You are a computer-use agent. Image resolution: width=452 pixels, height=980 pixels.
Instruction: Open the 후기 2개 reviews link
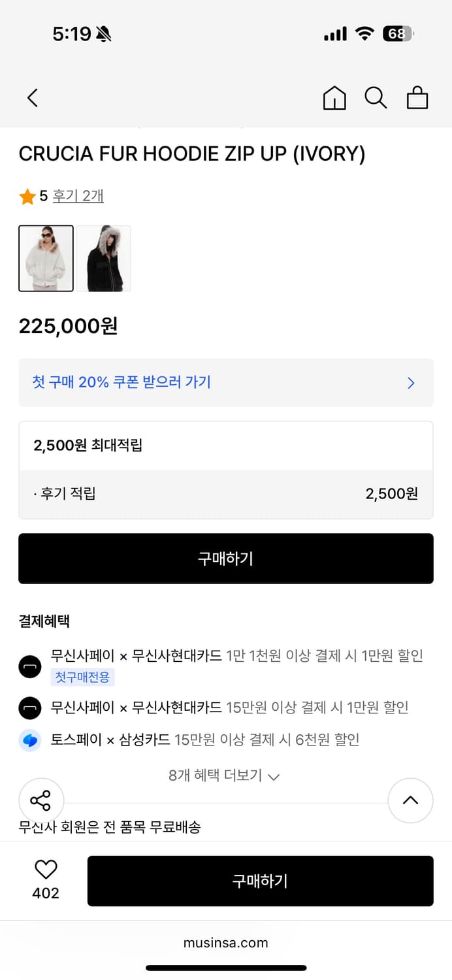click(x=78, y=195)
